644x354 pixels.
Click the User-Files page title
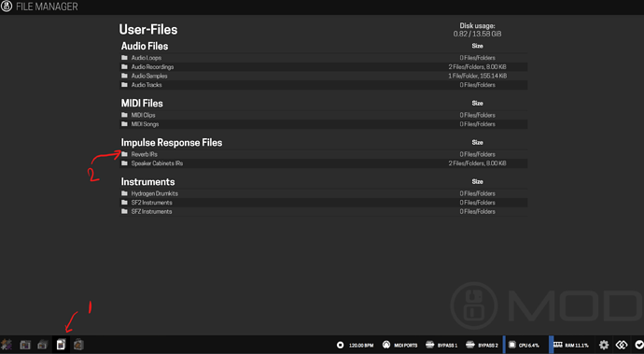coord(148,29)
